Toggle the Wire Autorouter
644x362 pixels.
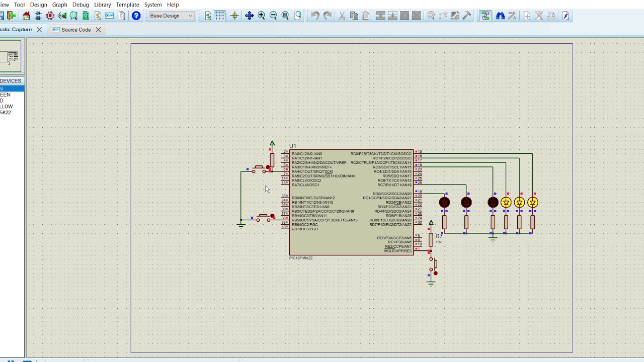pos(486,16)
